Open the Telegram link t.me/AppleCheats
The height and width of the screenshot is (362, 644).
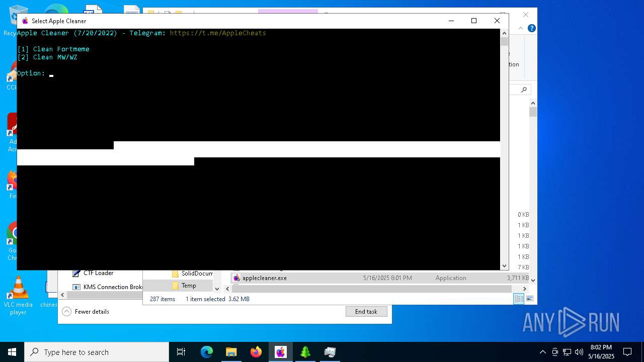point(218,33)
